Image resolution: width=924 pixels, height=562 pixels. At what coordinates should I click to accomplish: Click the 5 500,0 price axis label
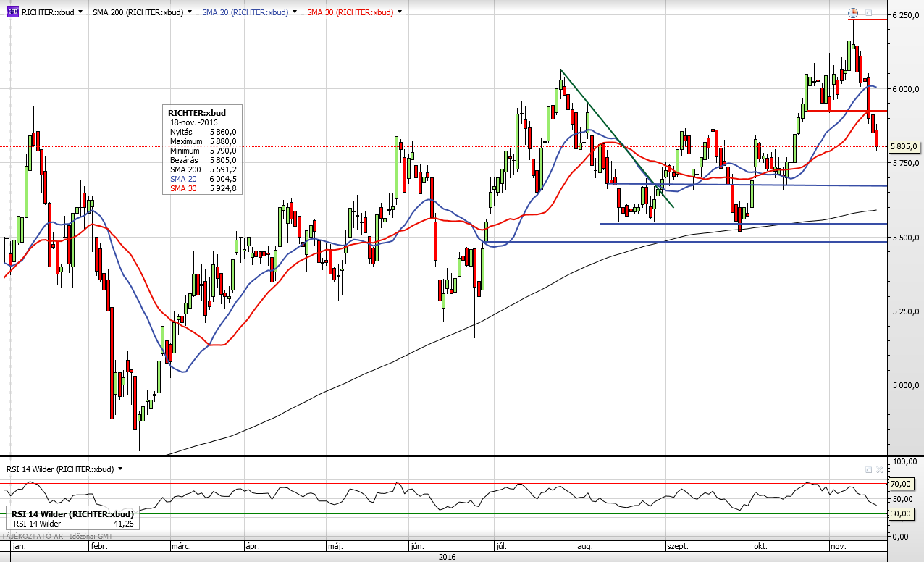point(906,238)
